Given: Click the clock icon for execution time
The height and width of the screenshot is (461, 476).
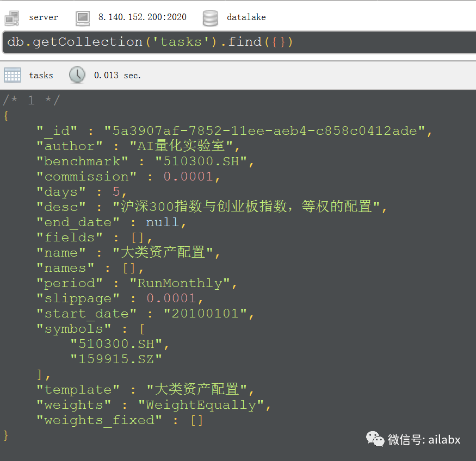Looking at the screenshot, I should point(77,75).
